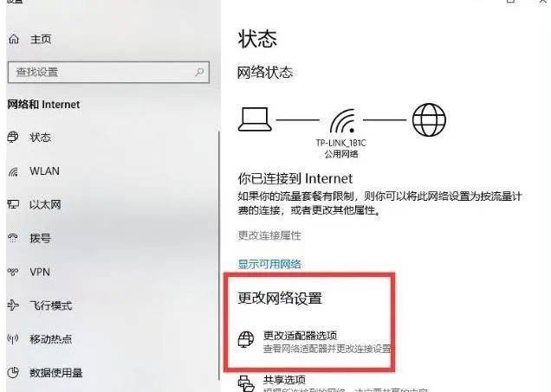This screenshot has width=551, height=392.
Task: Click the search magnifier in 查找设置 box
Action: click(199, 72)
